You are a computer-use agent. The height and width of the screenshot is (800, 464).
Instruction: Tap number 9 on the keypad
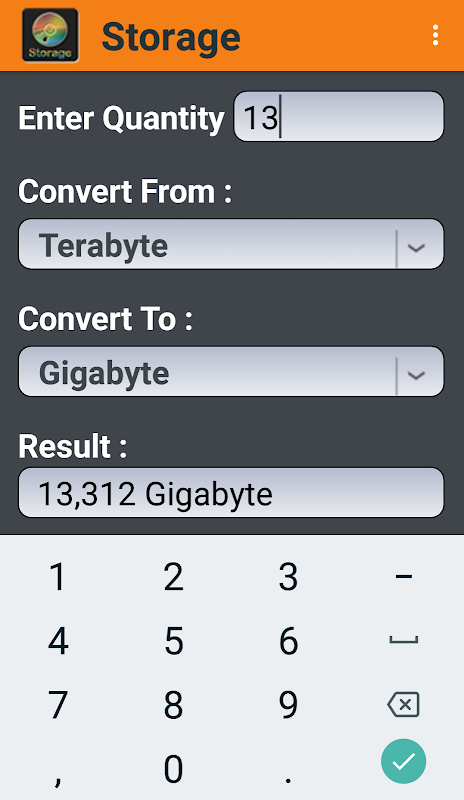coord(288,705)
